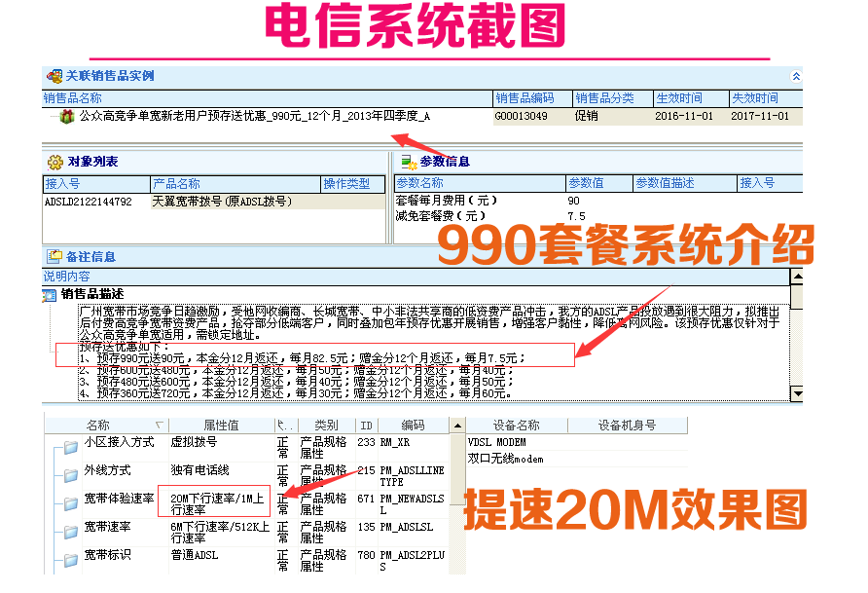Image resolution: width=868 pixels, height=593 pixels.
Task: Click the effective date 2016-11-01
Action: click(684, 116)
